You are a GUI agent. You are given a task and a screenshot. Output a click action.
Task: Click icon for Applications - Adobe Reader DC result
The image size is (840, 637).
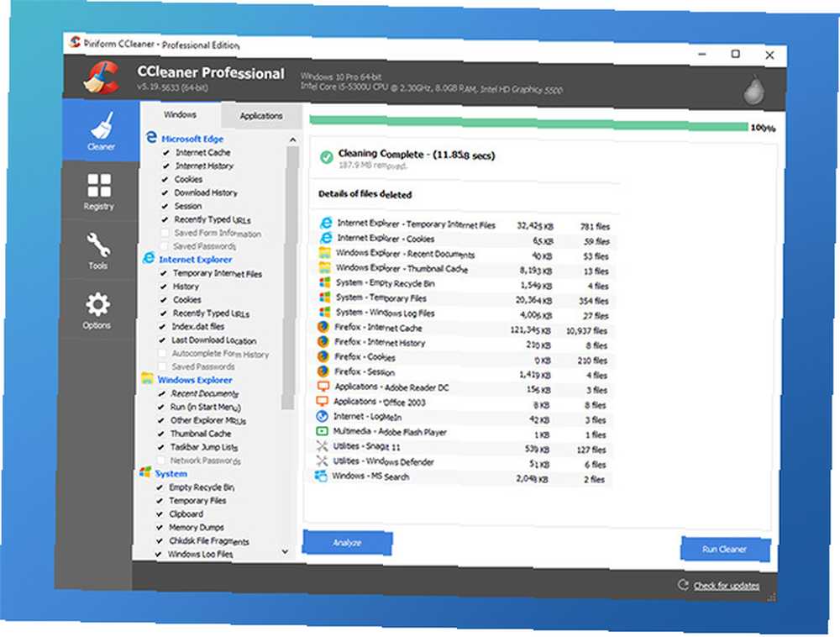(x=323, y=386)
